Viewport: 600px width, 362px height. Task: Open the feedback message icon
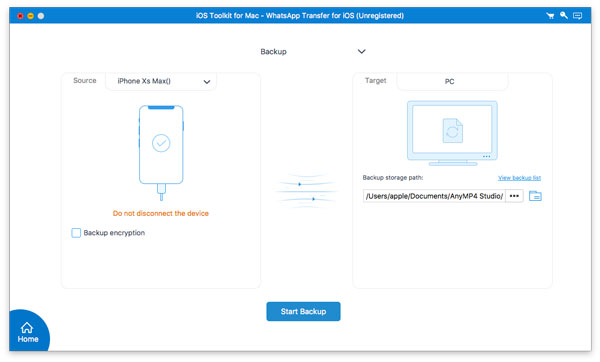(x=577, y=16)
